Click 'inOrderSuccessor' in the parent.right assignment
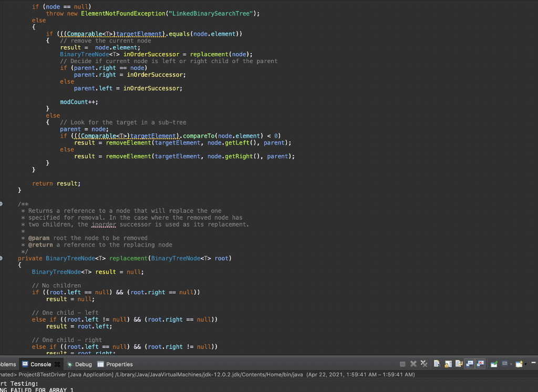This screenshot has height=392, width=538. (x=155, y=75)
